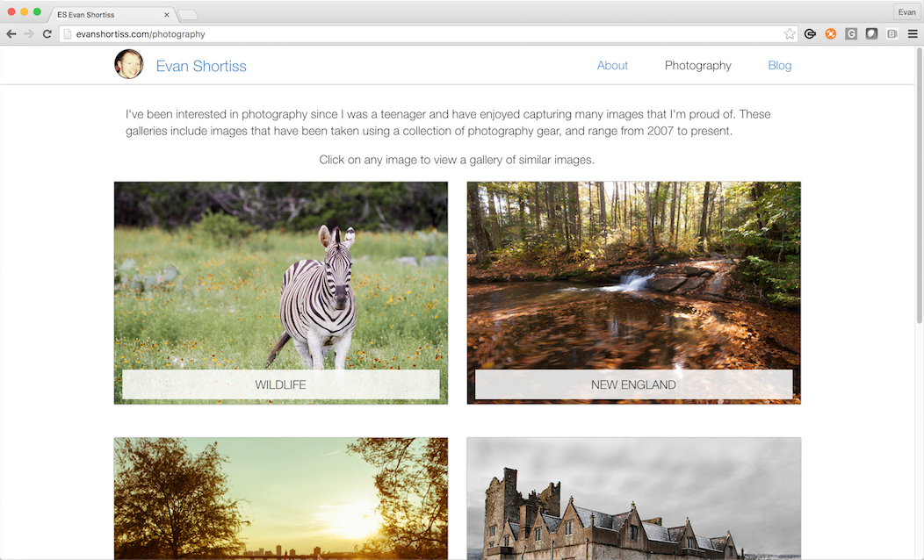The height and width of the screenshot is (560, 924).
Task: Open a new tab with blank tab button
Action: click(188, 15)
